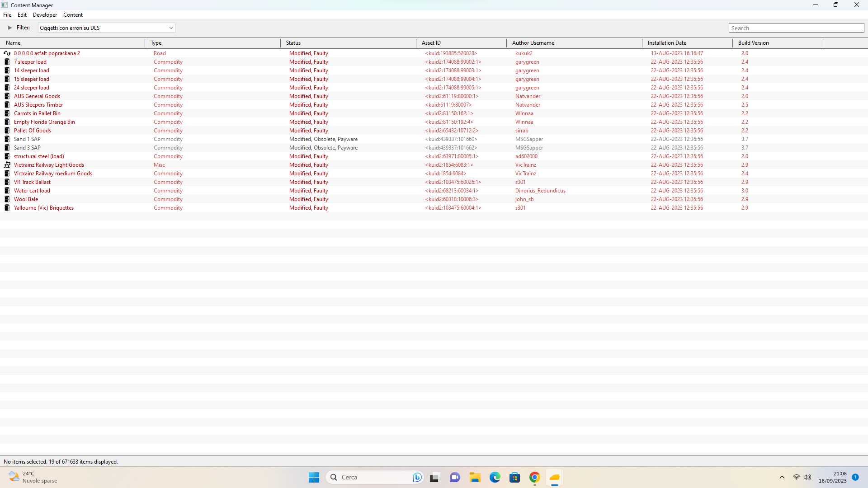The height and width of the screenshot is (488, 868).
Task: Click the commodity icon next to 7 sleeper load
Action: [7, 62]
